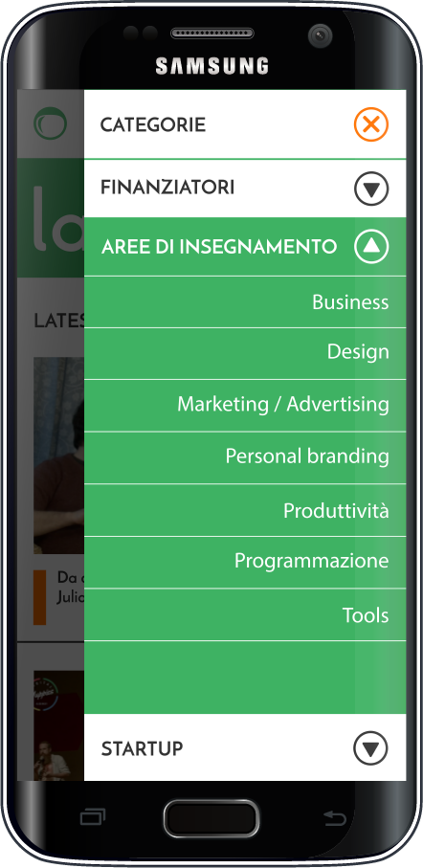Tap the green circular app logo

(x=50, y=123)
